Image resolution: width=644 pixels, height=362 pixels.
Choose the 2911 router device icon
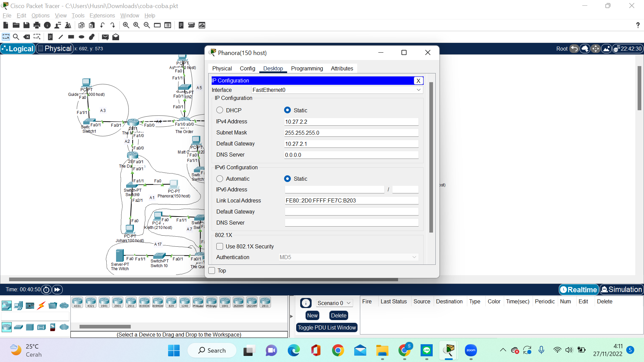(x=131, y=302)
